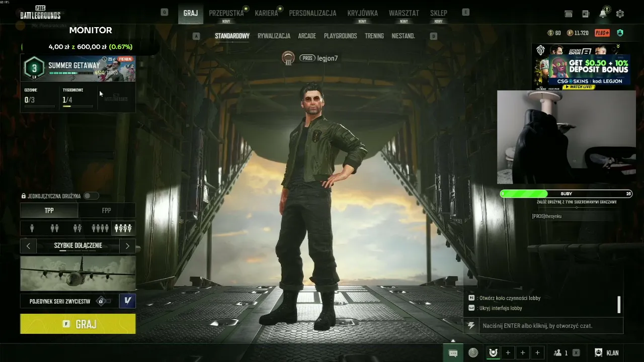Expand the chat panel with the up arrow
Viewport: 644px width, 362px height.
(x=453, y=340)
